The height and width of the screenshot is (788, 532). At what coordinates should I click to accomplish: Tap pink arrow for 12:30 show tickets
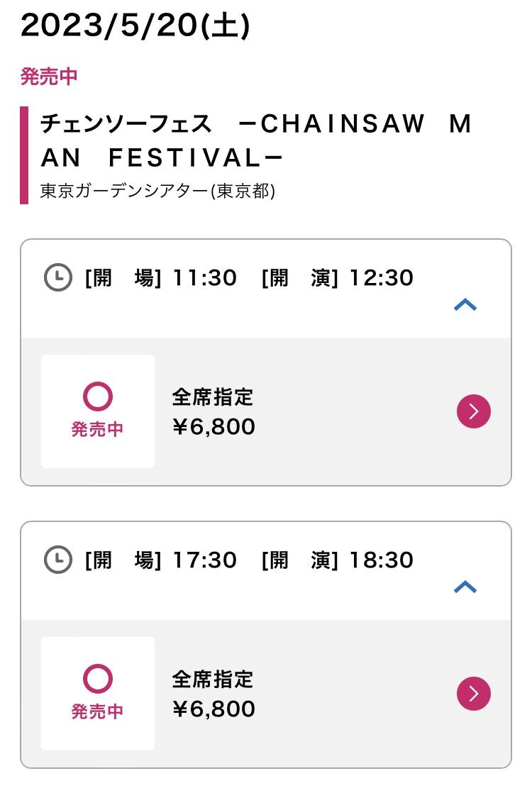click(x=474, y=411)
